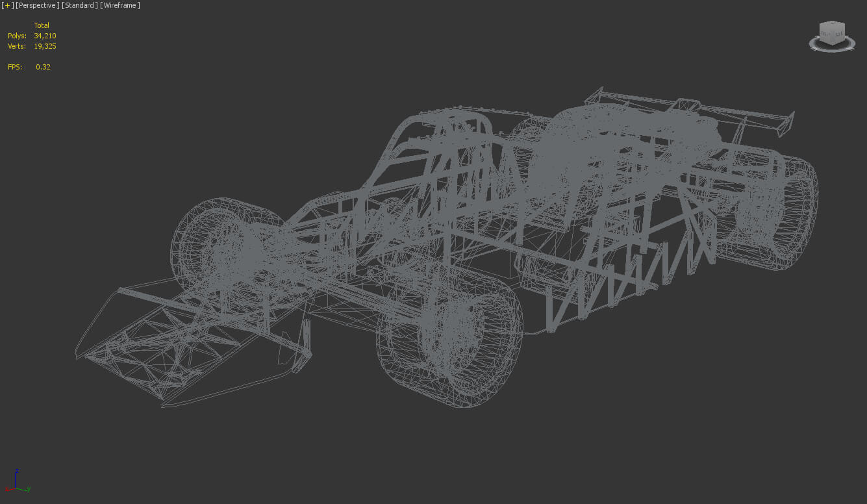
Task: Click the Total statistics header
Action: (x=42, y=25)
